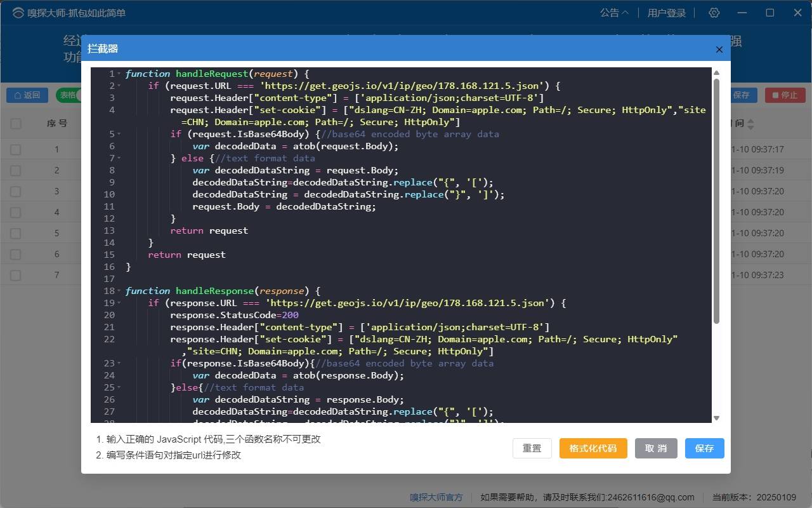Check the checkbox for row 2

[x=16, y=171]
